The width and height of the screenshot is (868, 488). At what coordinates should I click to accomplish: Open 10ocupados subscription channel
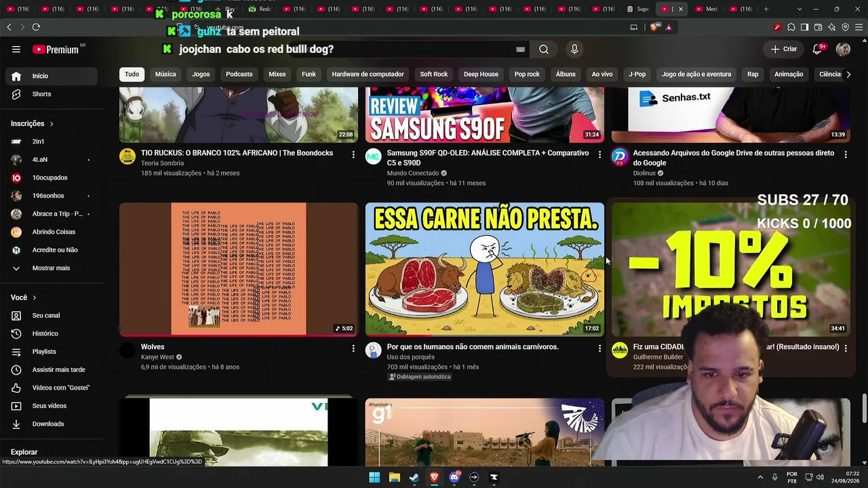[x=51, y=178]
